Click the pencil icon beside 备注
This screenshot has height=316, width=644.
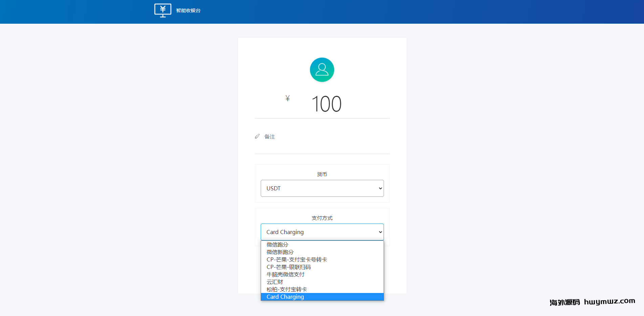coord(257,136)
